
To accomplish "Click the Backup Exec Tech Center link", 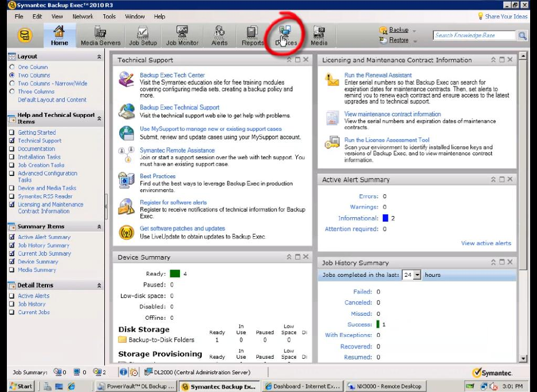I will click(172, 75).
